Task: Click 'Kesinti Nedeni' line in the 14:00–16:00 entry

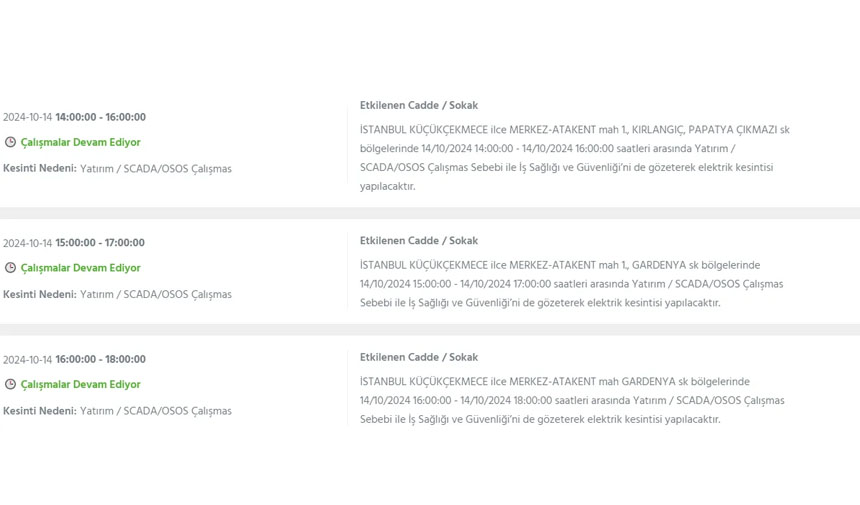Action: coord(117,169)
